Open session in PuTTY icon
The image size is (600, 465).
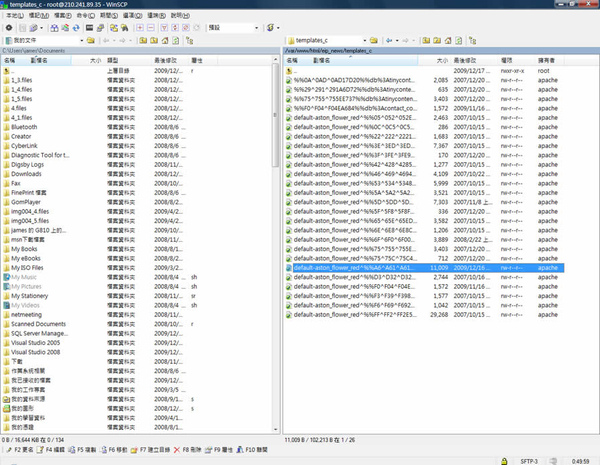pyautogui.click(x=100, y=28)
